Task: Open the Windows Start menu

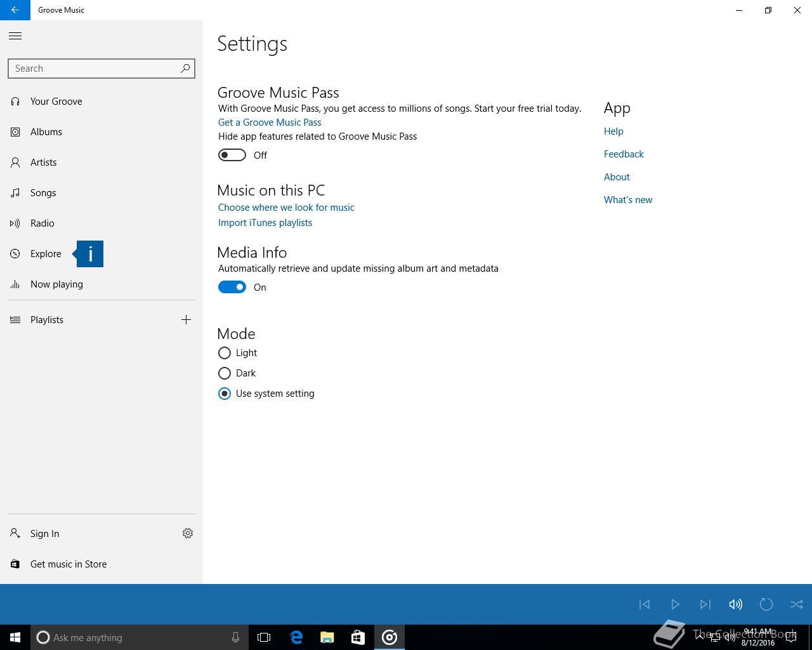Action: [x=15, y=637]
